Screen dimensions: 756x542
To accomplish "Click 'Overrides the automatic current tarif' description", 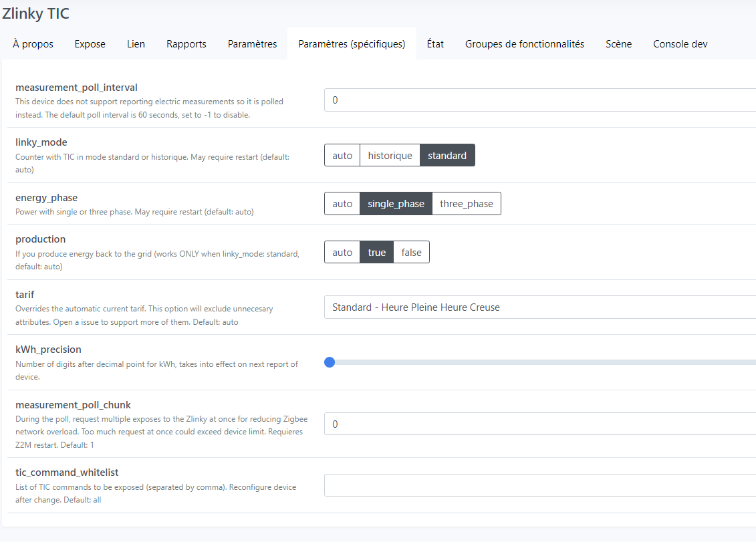I will [144, 315].
